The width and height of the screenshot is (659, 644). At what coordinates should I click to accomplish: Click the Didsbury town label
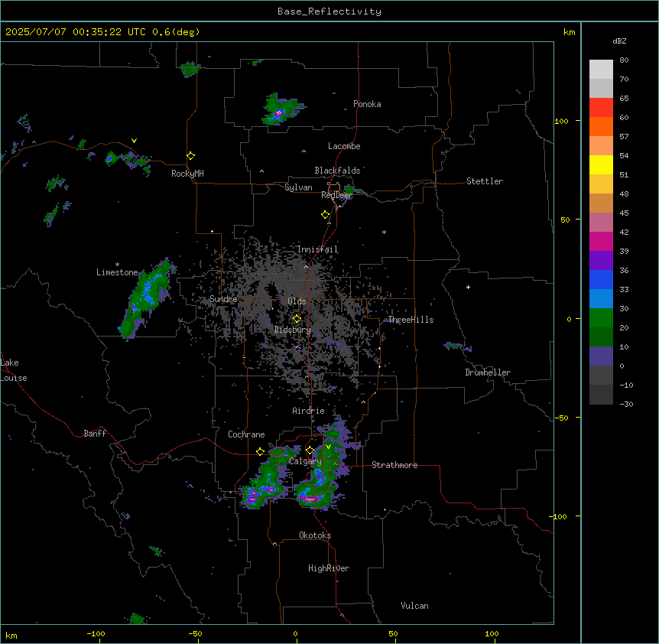tap(293, 330)
